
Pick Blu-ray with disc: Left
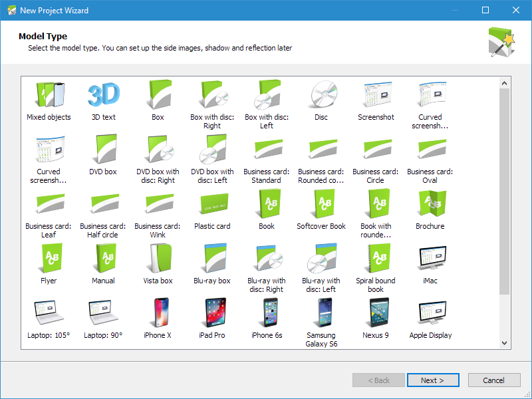(321, 269)
